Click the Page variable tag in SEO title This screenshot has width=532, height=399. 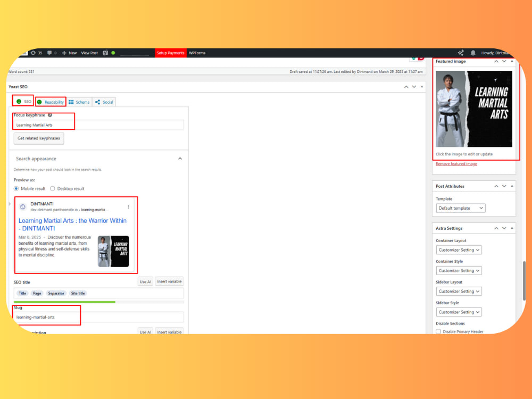[x=37, y=293]
